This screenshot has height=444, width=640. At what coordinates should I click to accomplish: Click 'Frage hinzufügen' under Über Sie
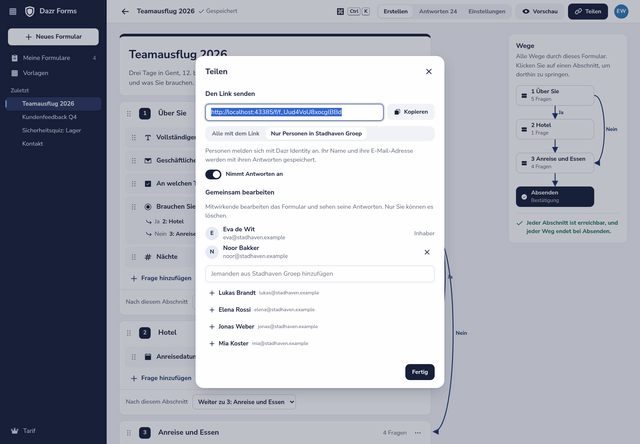[x=161, y=278]
